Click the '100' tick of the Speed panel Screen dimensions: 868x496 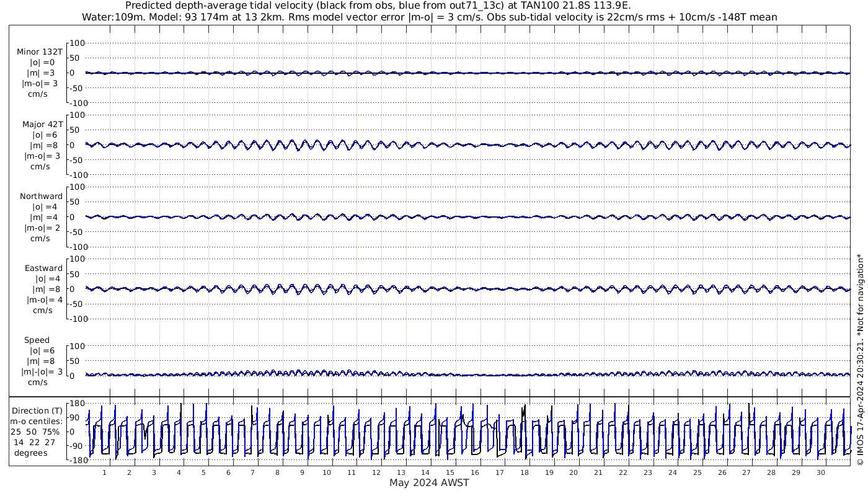tap(76, 345)
